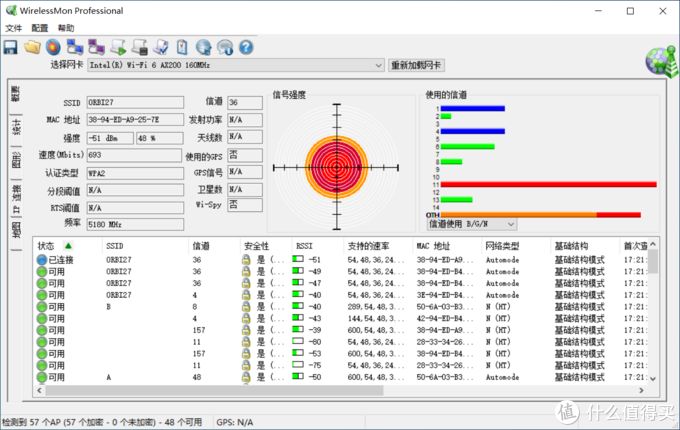This screenshot has width=680, height=430.
Task: Click the signal bar icon in the RSSI -39 row
Action: 298,329
